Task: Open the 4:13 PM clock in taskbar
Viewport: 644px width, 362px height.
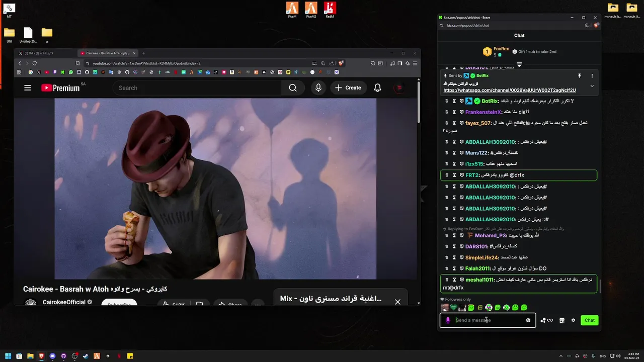Action: click(x=632, y=356)
